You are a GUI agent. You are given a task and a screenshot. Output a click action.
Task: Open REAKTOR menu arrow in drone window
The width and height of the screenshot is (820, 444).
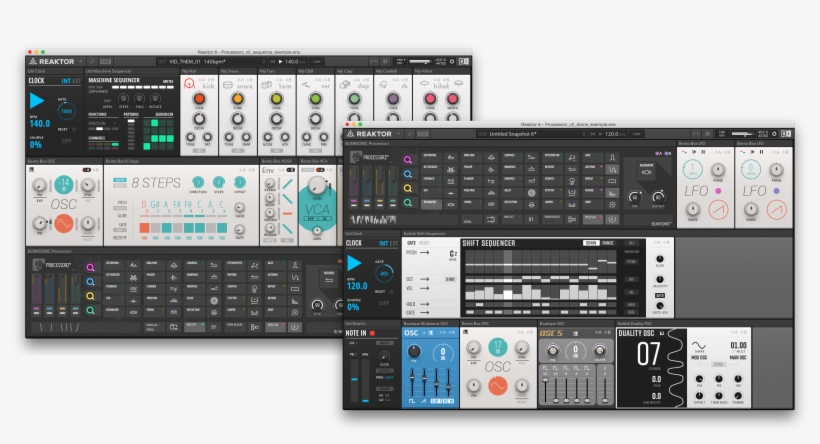(x=398, y=134)
